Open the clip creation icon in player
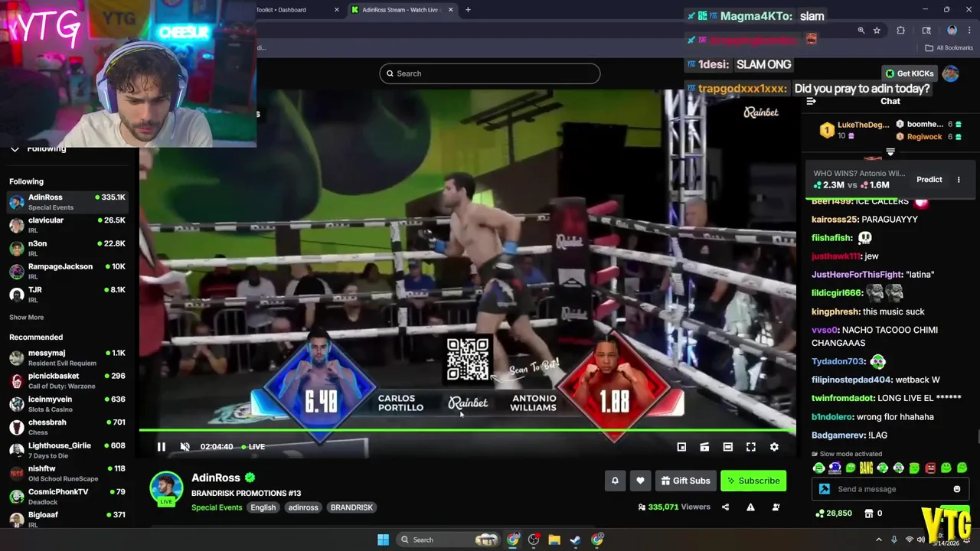Screen dimensions: 980x551 point(704,447)
